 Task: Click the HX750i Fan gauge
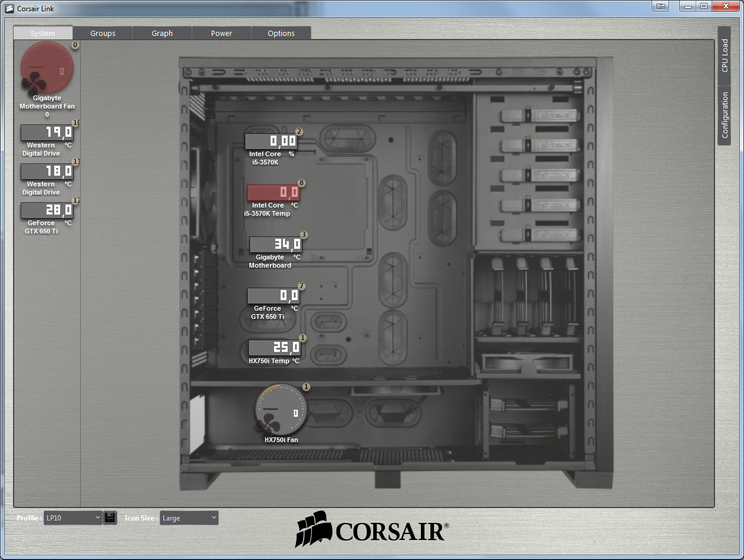coord(281,411)
